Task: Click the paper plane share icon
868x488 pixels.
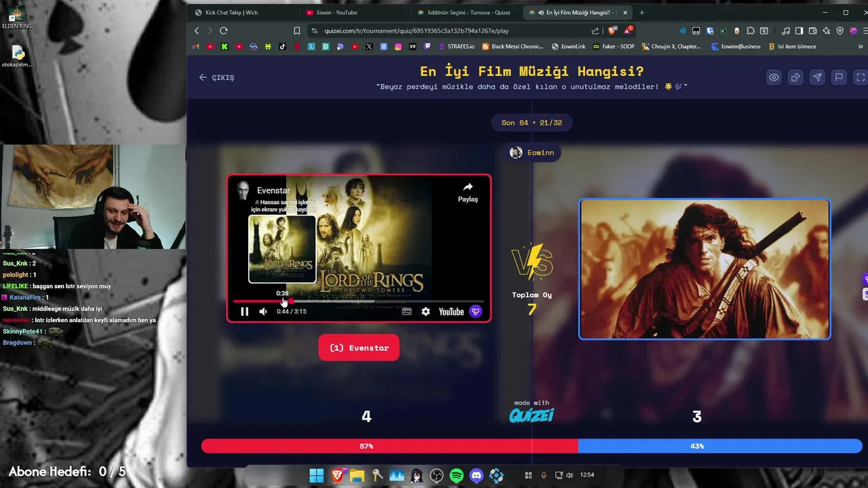Action: click(x=817, y=77)
